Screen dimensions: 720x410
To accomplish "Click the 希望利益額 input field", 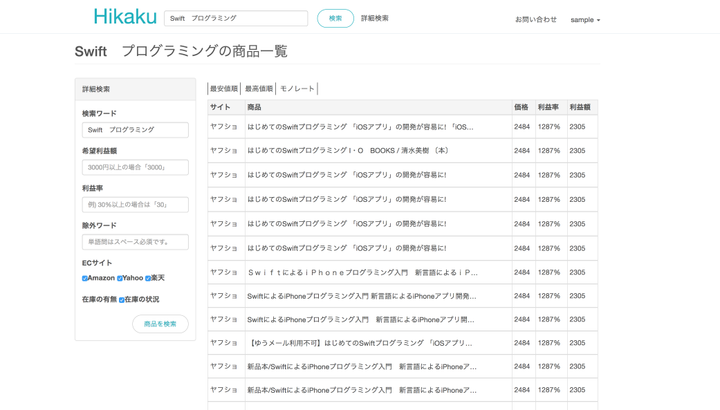I will tap(135, 167).
